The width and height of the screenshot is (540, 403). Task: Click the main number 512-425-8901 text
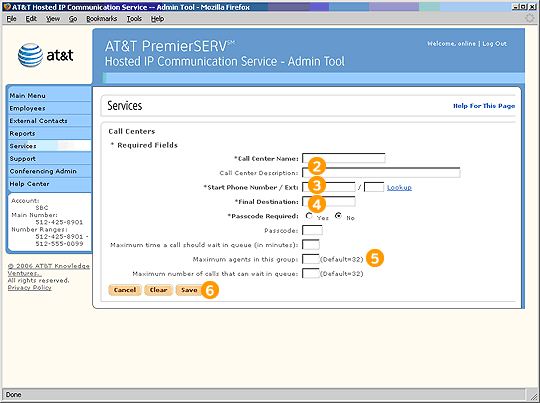pos(59,222)
